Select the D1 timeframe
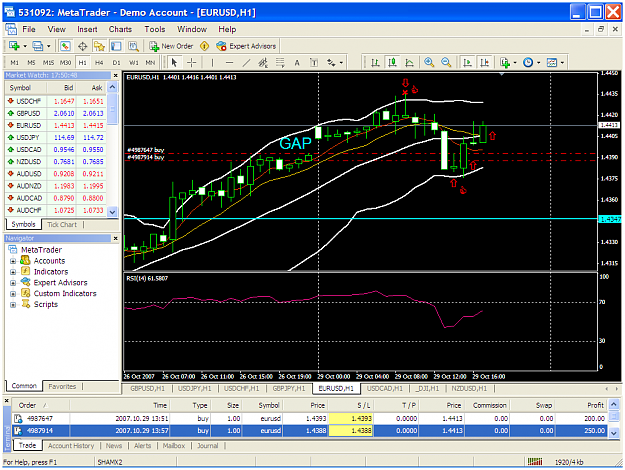 pos(116,63)
